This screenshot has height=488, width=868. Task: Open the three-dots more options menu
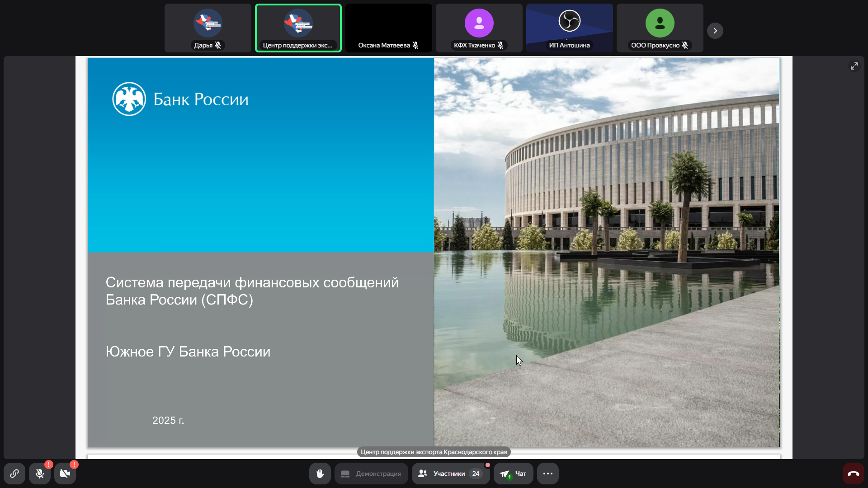click(x=548, y=474)
